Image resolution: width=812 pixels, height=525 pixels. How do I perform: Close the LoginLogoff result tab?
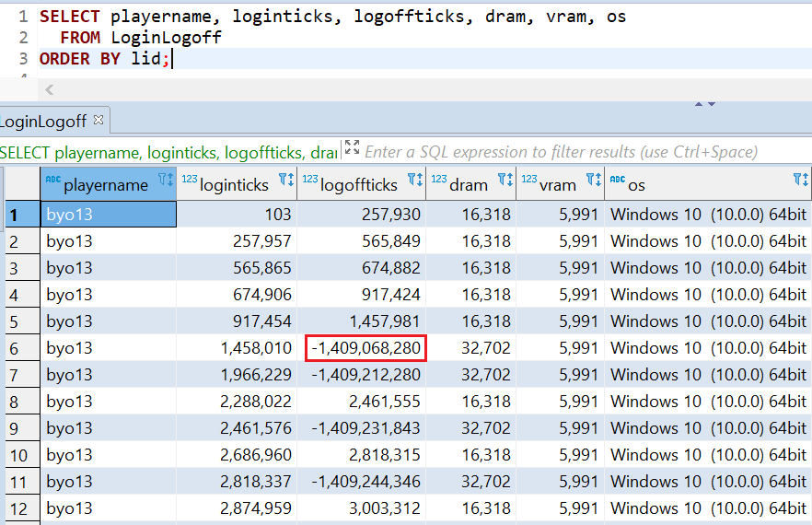[x=99, y=120]
